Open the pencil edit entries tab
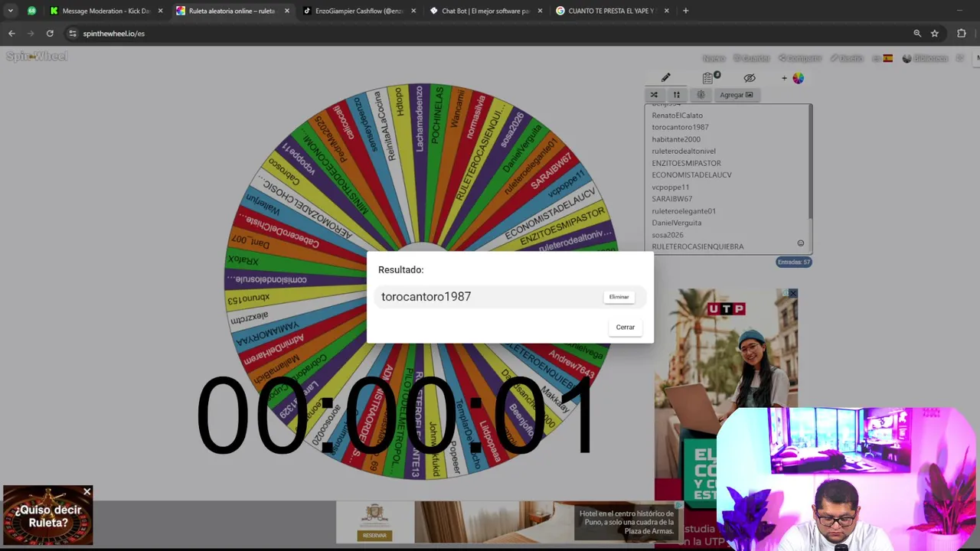The width and height of the screenshot is (980, 551). pos(665,78)
